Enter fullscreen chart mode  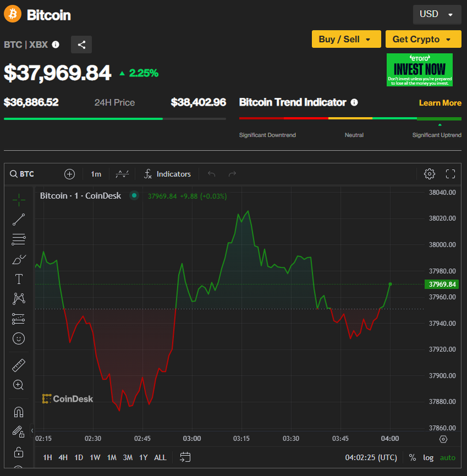(x=450, y=174)
